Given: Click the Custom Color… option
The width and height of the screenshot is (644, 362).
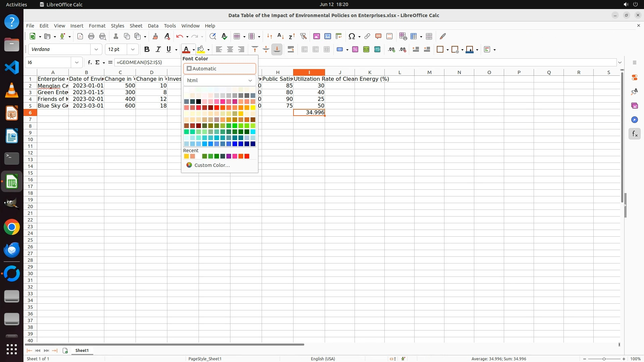Looking at the screenshot, I should pos(212,165).
